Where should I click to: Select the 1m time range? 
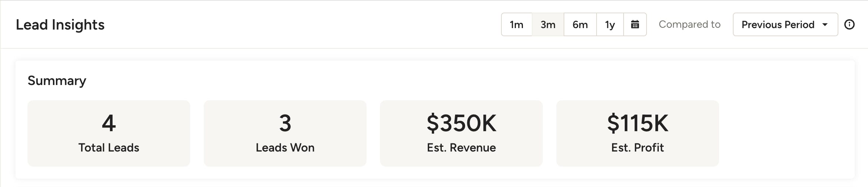[x=517, y=25]
